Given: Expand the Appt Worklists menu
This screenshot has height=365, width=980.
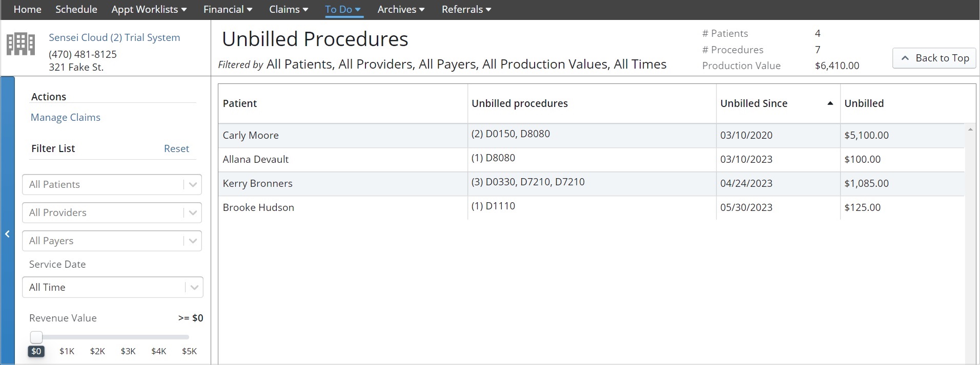Looking at the screenshot, I should pos(149,9).
